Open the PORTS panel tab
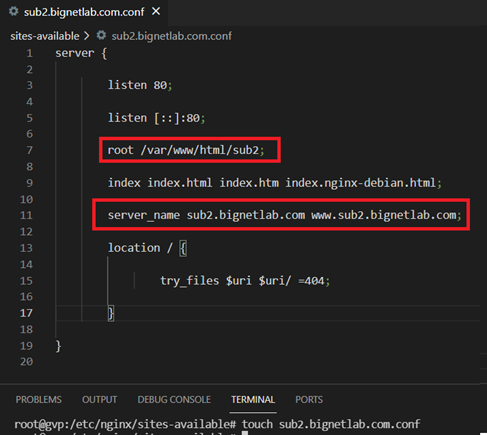 [309, 399]
